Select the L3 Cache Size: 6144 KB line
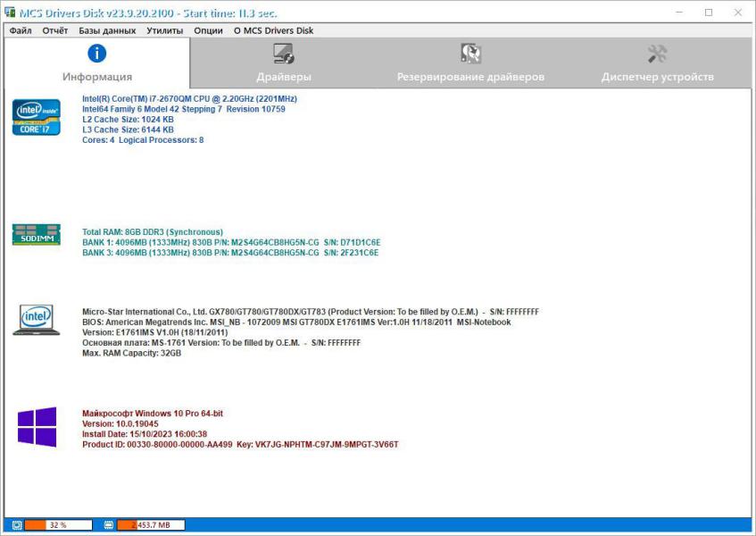The image size is (756, 536). point(128,130)
